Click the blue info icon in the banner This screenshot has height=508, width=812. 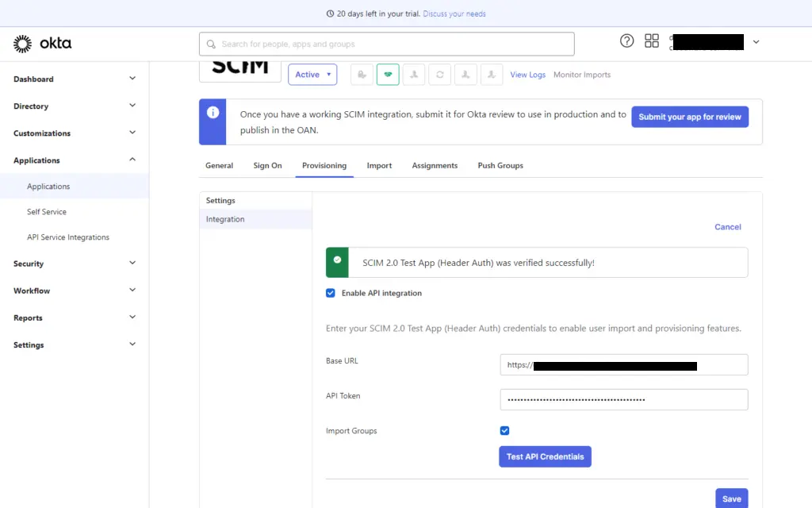click(213, 114)
